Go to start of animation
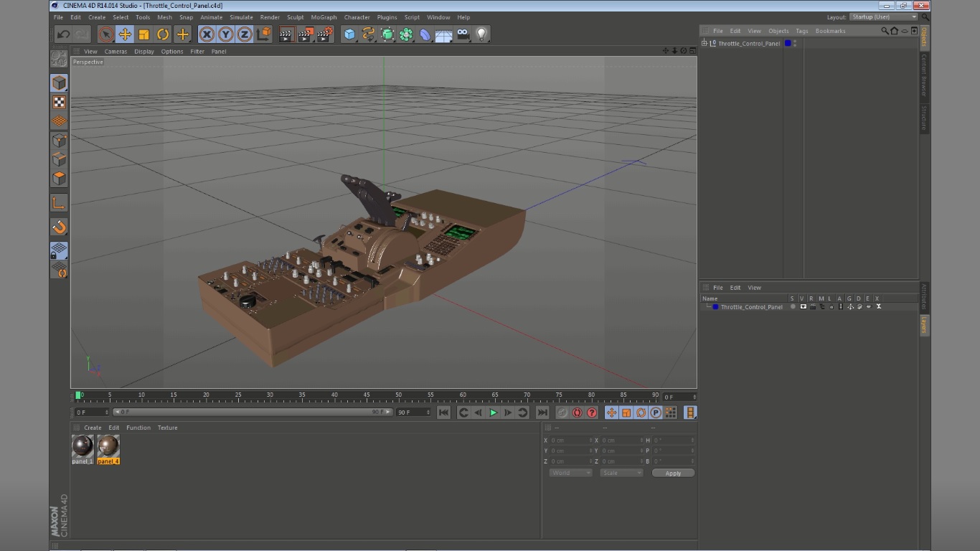Viewport: 980px width, 551px height. [444, 413]
